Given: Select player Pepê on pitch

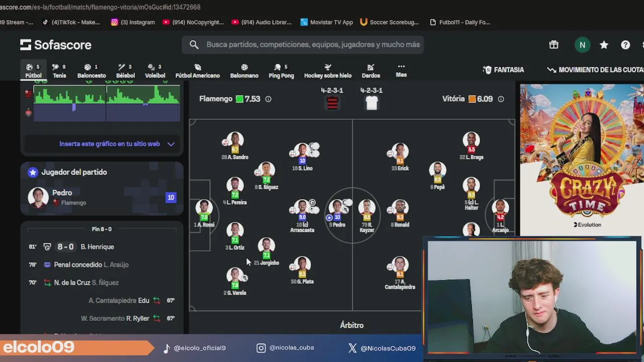Looking at the screenshot, I should [x=437, y=176].
